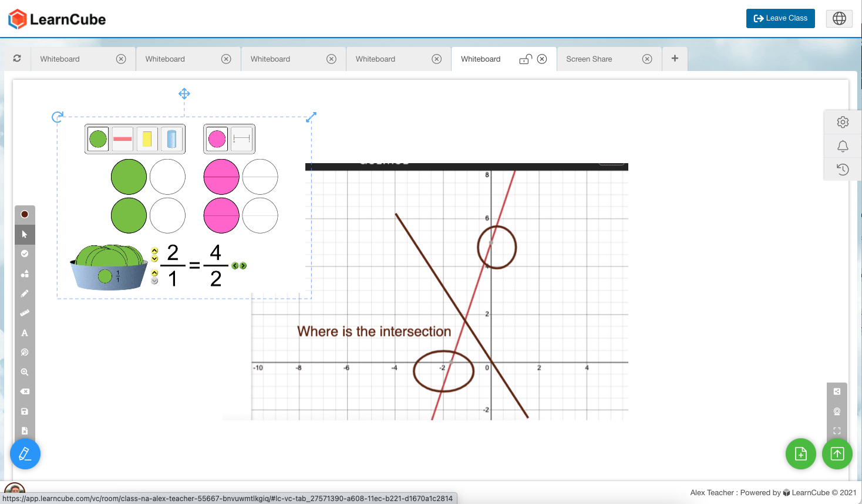Select the pencil drawing tool in left toolbar
862x504 pixels.
tap(25, 293)
